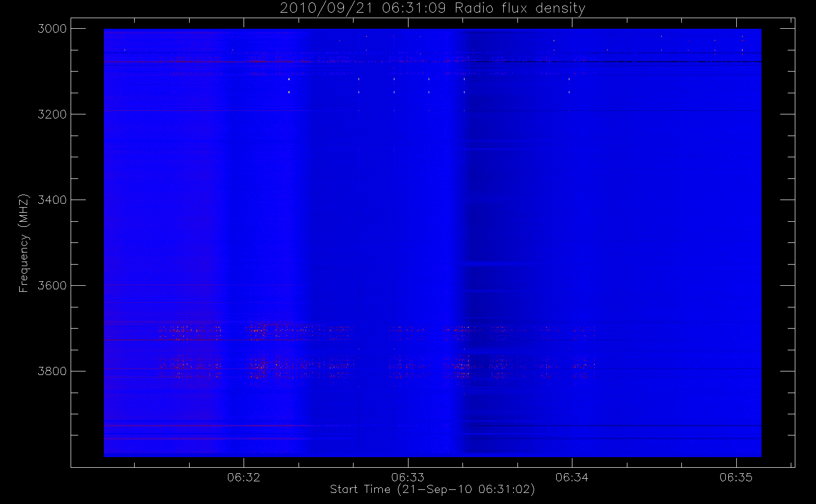The image size is (816, 504).
Task: Click the 'Start Time (21-Sep-10 06:31:02)' axis title
Action: tap(432, 489)
